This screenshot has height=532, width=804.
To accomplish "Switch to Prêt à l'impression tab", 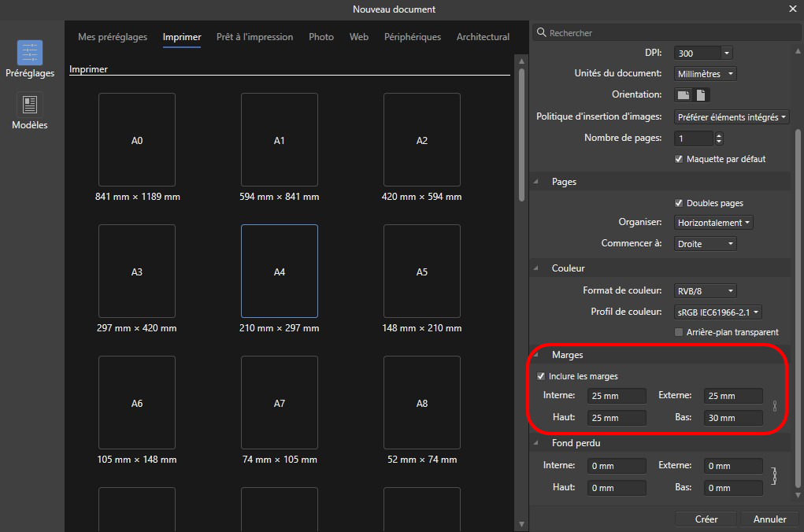I will point(255,37).
